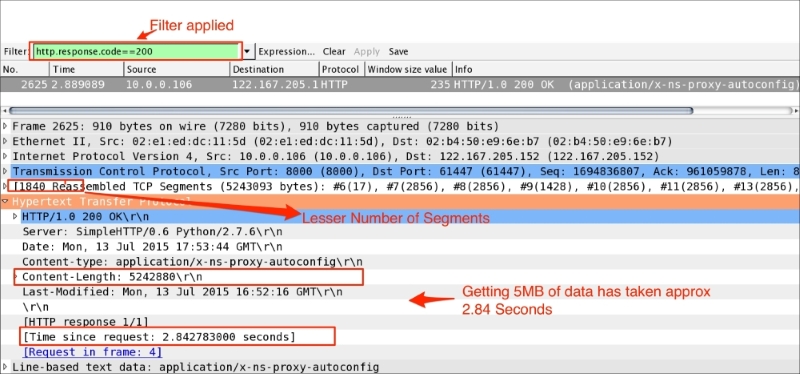Open the Expression... filter builder
The width and height of the screenshot is (800, 374).
pos(287,52)
